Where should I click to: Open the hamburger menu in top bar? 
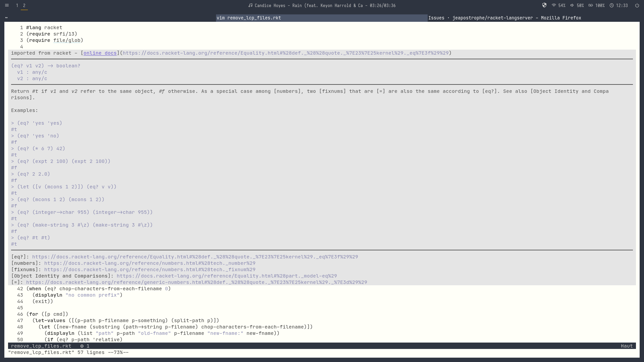7,5
